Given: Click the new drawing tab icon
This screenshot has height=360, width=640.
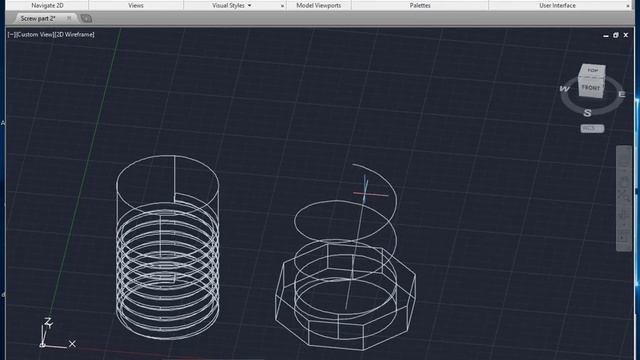Looking at the screenshot, I should pos(86,18).
